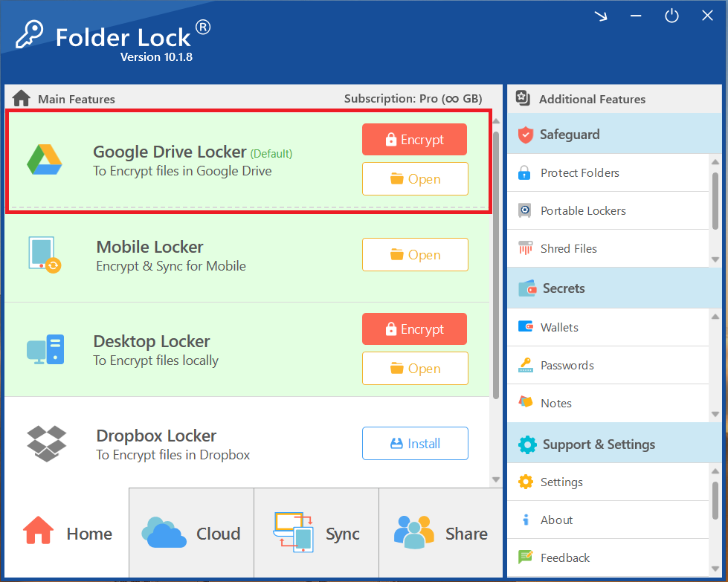Screen dimensions: 728x582
Task: Open the Home tab
Action: [67, 533]
